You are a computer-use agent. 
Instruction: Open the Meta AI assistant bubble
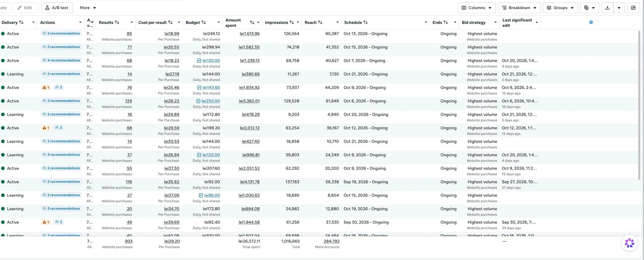click(x=629, y=243)
